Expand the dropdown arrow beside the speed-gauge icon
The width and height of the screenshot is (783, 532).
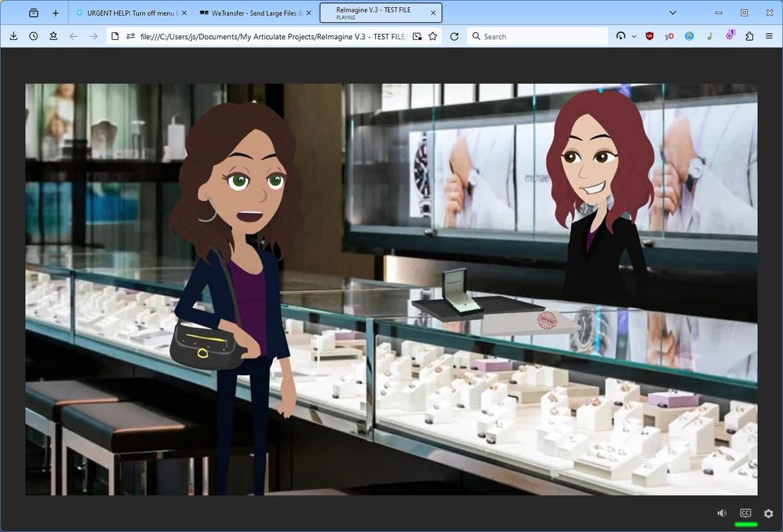pos(634,36)
